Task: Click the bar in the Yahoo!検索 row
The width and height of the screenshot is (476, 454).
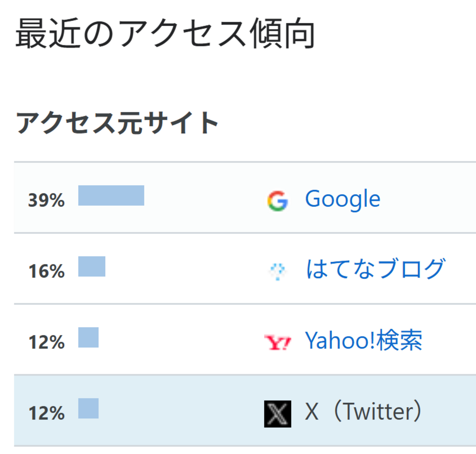Action: (88, 338)
